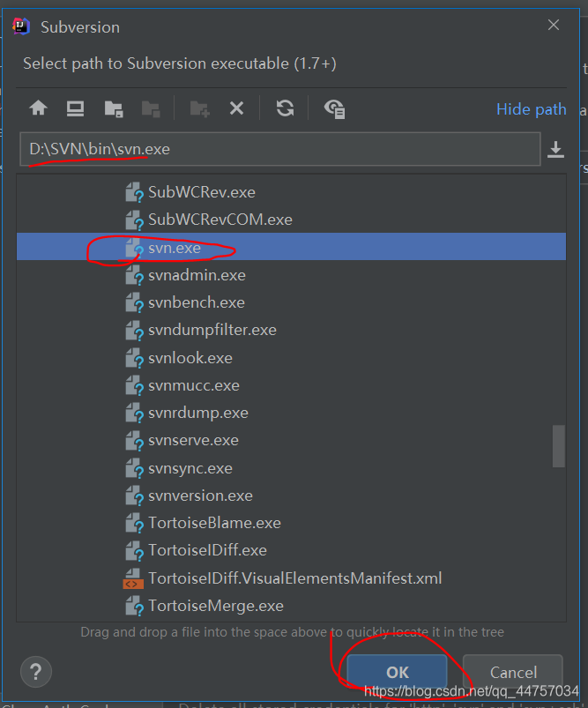
Task: Click the Delete (X) toolbar icon
Action: point(236,108)
